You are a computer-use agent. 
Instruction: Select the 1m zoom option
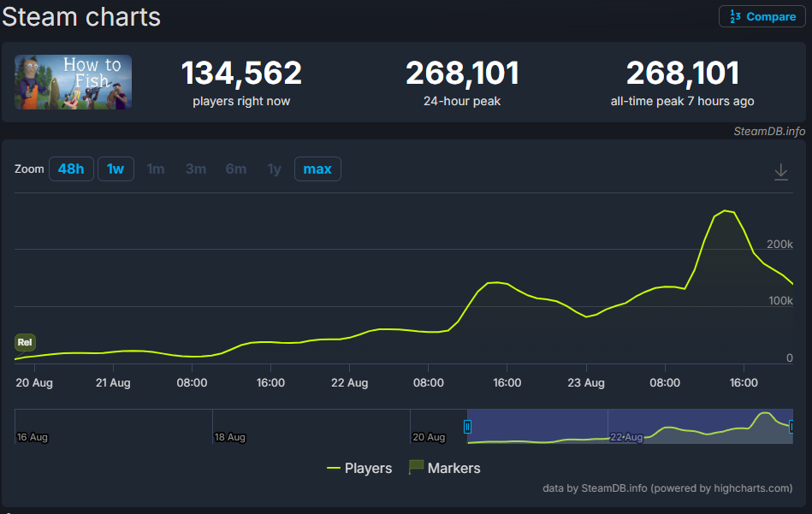point(156,168)
